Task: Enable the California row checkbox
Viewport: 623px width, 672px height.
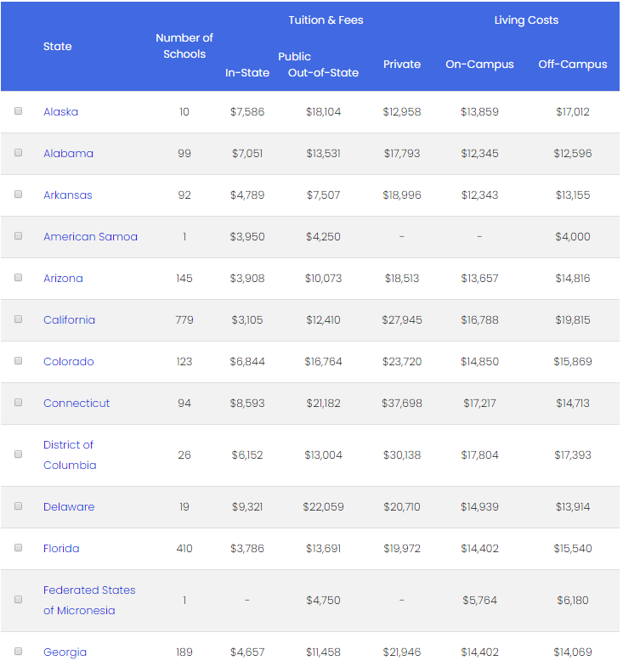Action: 18,319
